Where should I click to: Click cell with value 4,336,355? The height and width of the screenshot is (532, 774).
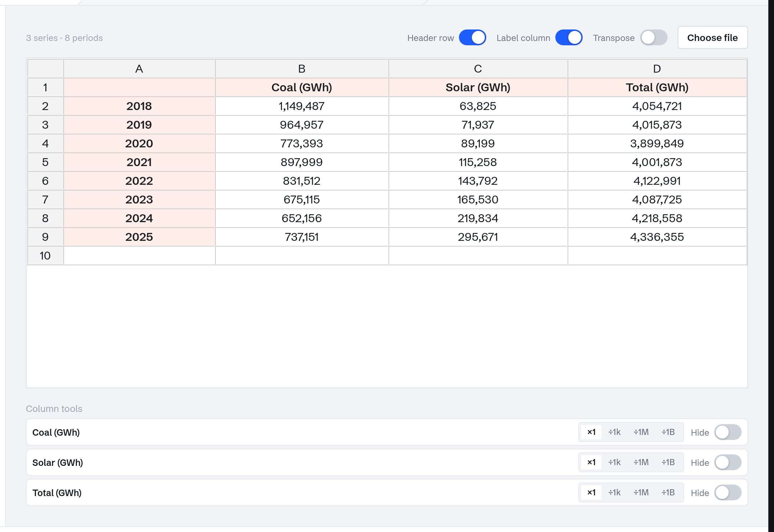(x=657, y=237)
